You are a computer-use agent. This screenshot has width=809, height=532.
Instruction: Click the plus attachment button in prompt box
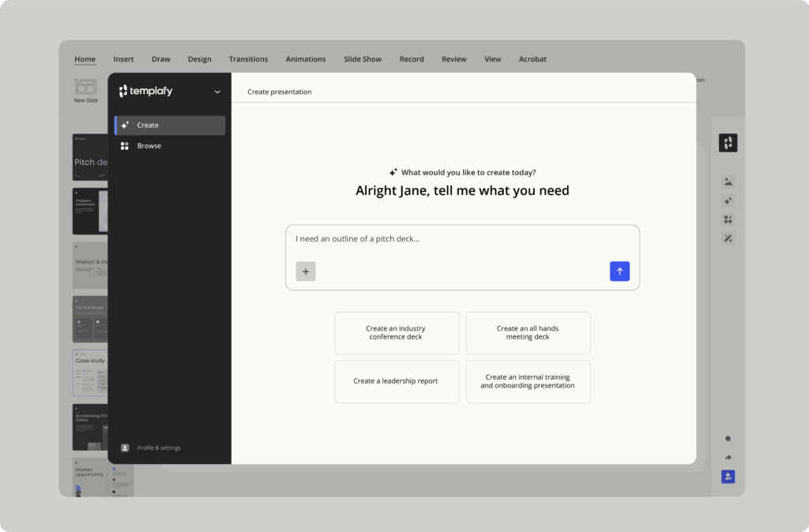(x=306, y=271)
